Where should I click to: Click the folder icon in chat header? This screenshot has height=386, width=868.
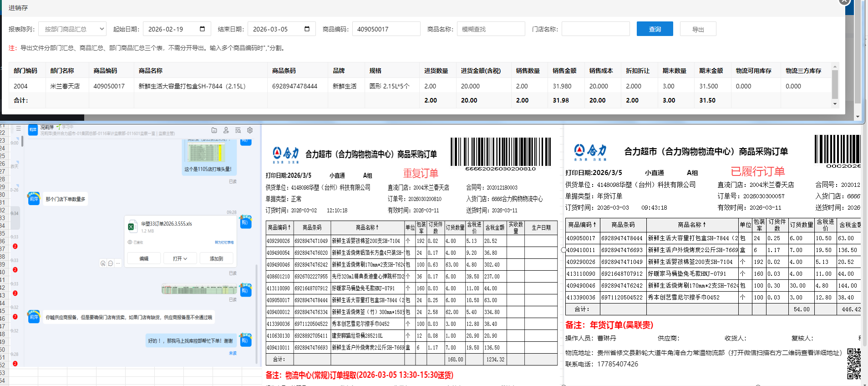click(x=214, y=130)
